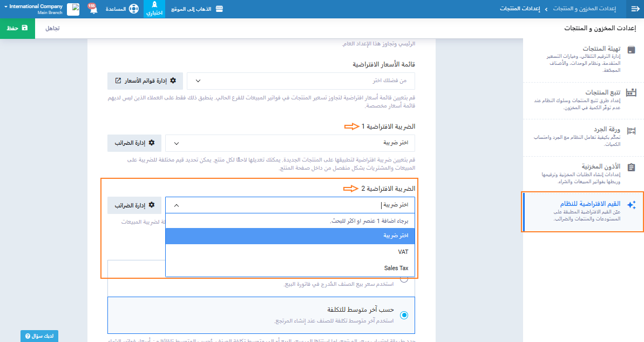The image size is (644, 342).
Task: Click Manage Taxes button for Default Tax 1
Action: [x=134, y=143]
